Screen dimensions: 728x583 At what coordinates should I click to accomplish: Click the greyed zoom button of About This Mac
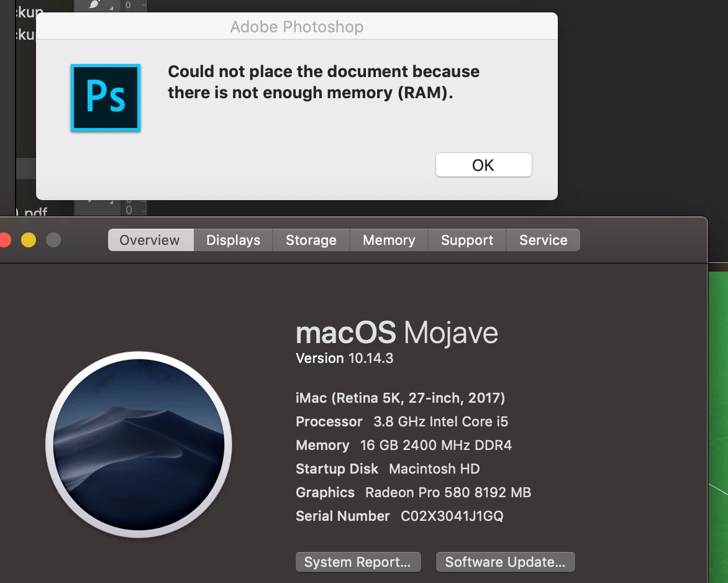[x=53, y=240]
